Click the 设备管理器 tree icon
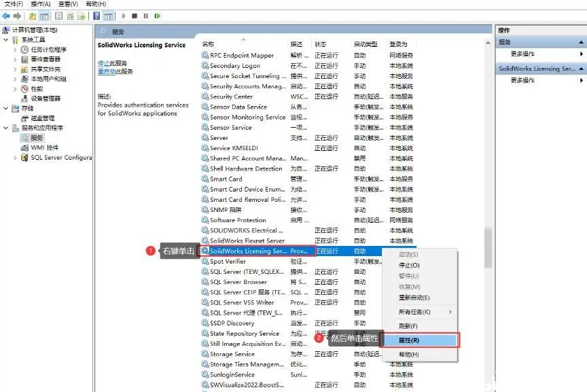This screenshot has width=587, height=392. click(24, 99)
